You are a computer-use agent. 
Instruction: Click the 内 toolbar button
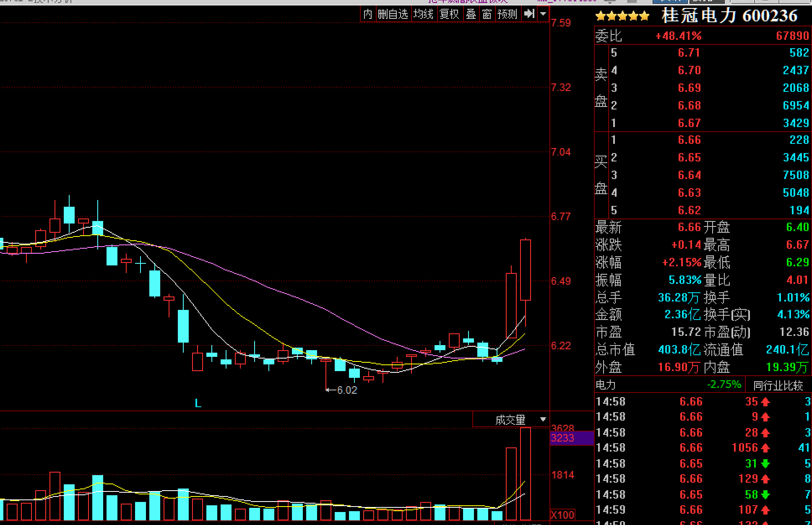point(368,14)
